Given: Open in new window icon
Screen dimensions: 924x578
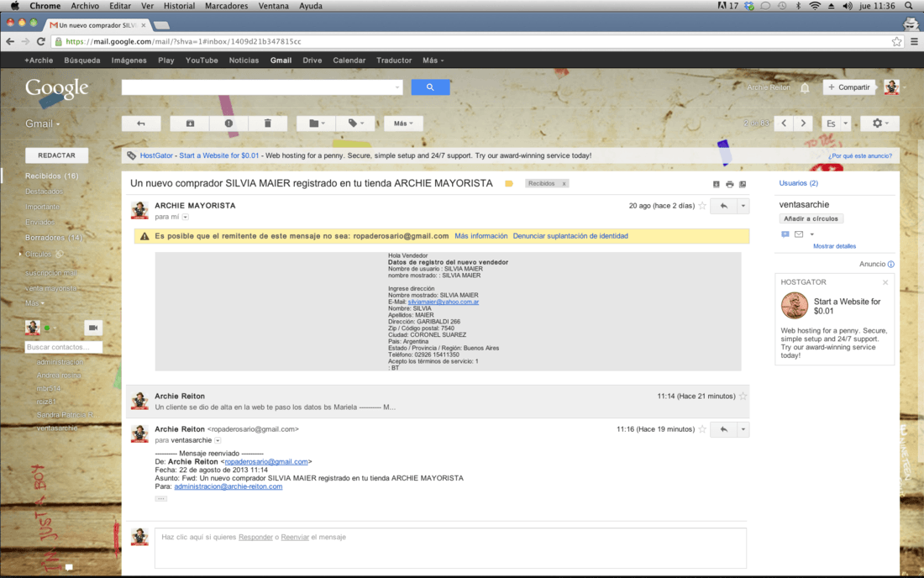Looking at the screenshot, I should coord(743,184).
